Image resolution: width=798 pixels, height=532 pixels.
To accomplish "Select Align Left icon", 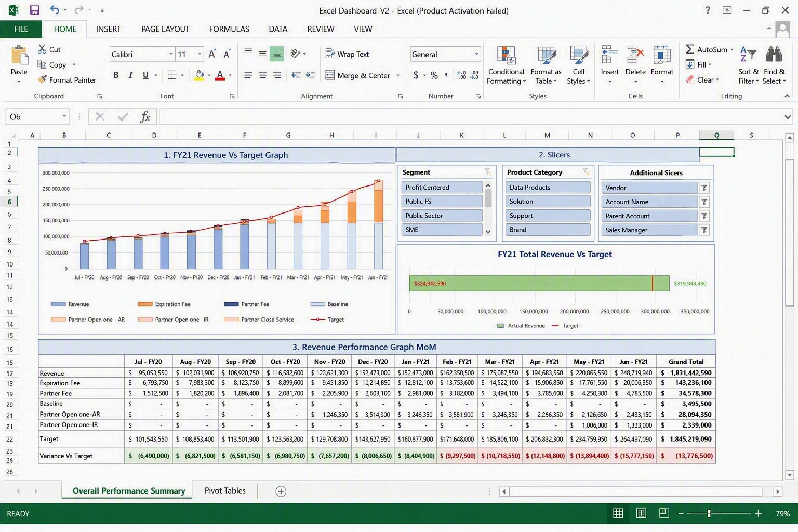I will (x=248, y=75).
